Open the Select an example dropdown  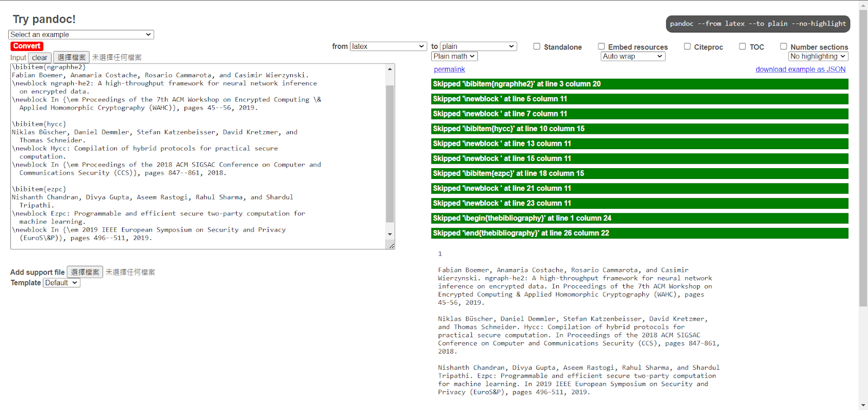point(81,35)
